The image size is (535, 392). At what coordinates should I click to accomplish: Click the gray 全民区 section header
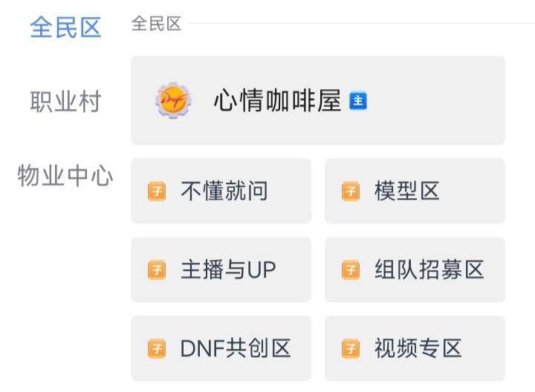tap(156, 24)
